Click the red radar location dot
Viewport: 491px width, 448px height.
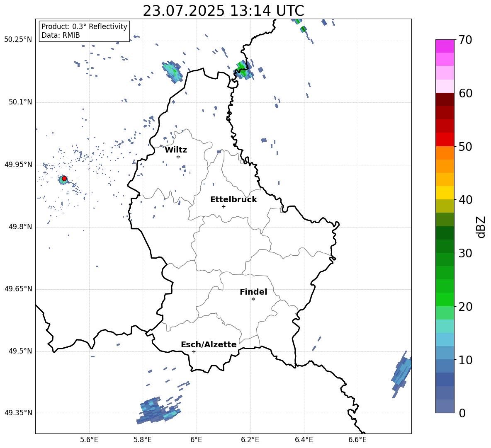(64, 179)
